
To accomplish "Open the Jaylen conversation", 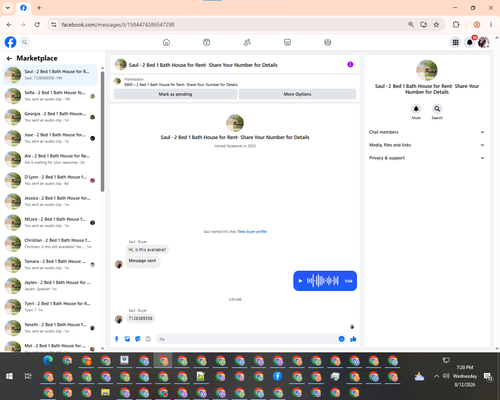I will point(50,286).
